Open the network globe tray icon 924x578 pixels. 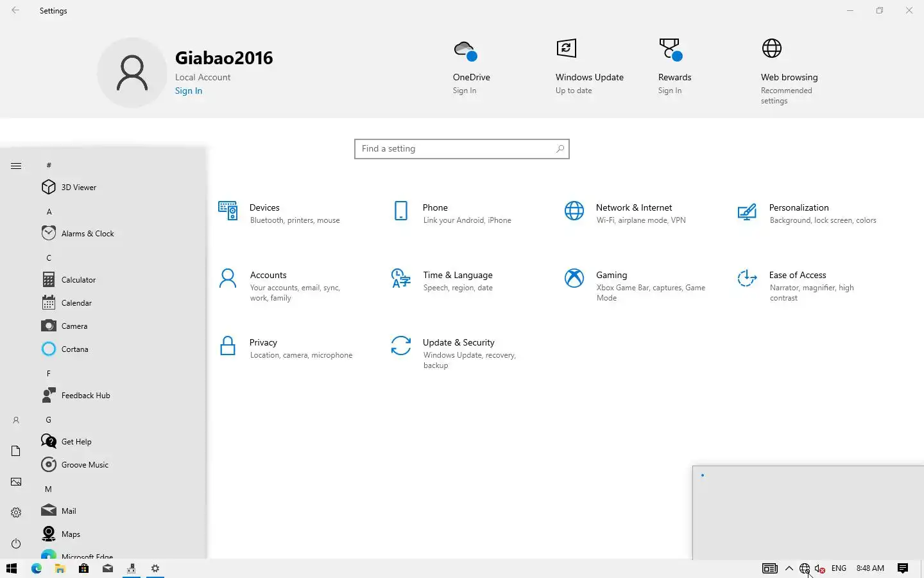(x=805, y=568)
